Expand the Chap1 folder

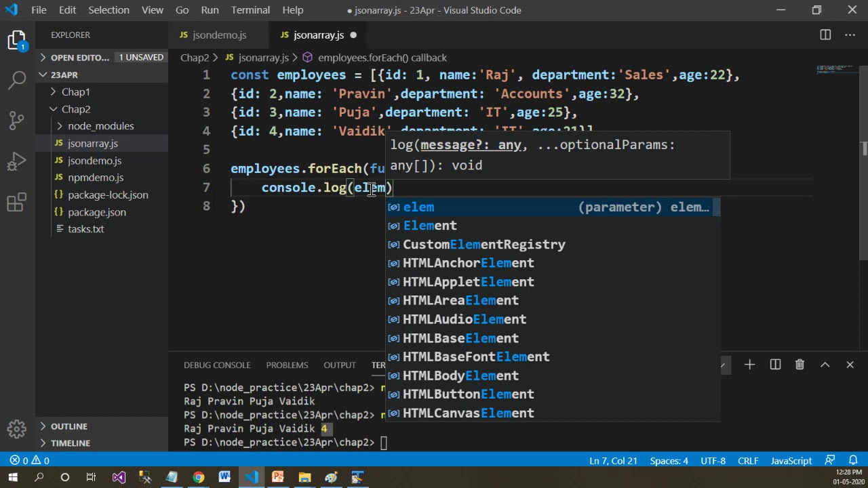click(75, 91)
